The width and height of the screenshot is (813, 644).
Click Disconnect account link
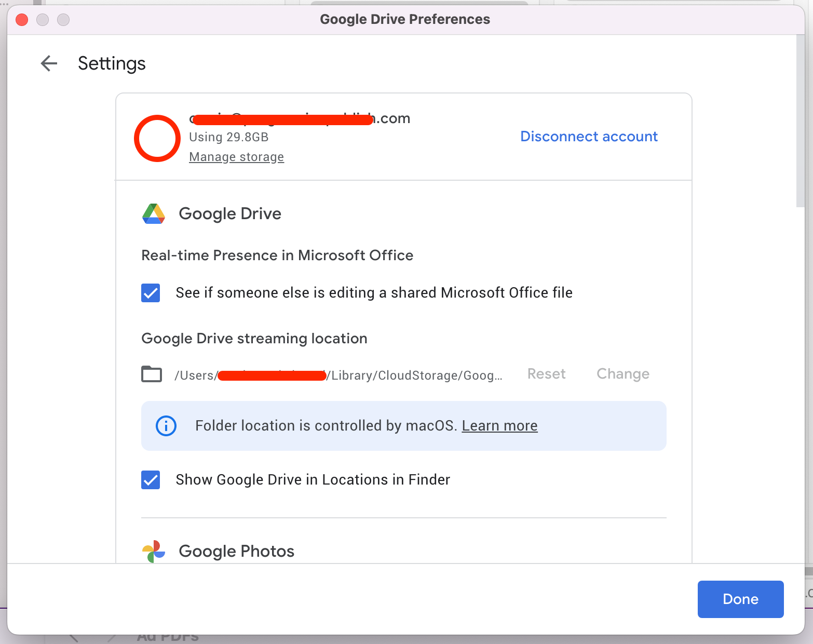[x=589, y=137]
